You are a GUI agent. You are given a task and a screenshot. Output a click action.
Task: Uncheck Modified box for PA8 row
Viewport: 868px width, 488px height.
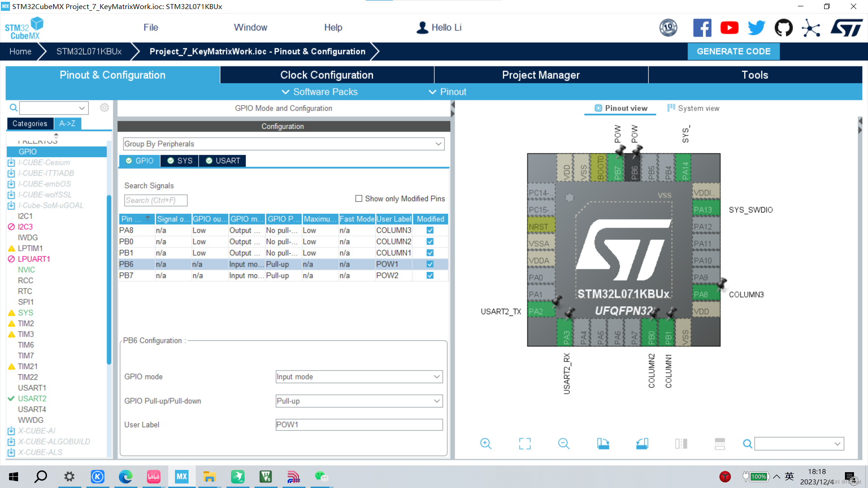[x=430, y=230]
